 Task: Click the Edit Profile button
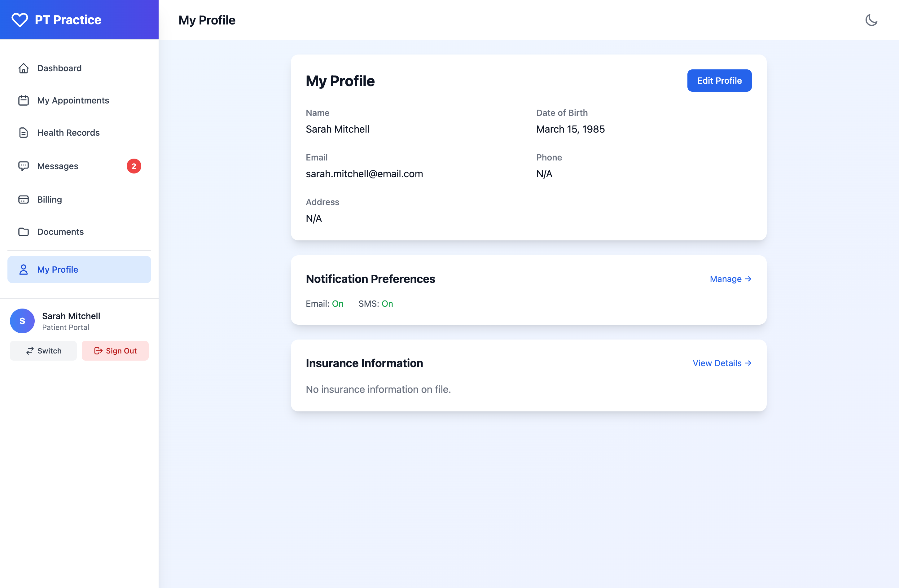point(719,81)
